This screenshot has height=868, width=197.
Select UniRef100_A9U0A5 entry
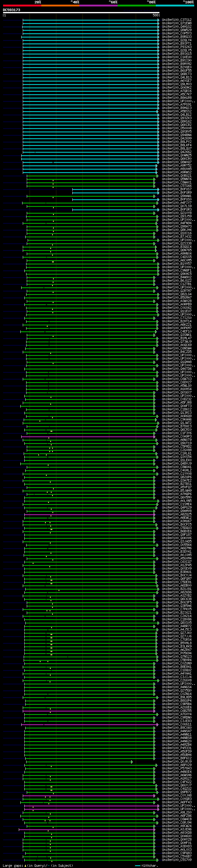pos(177,169)
